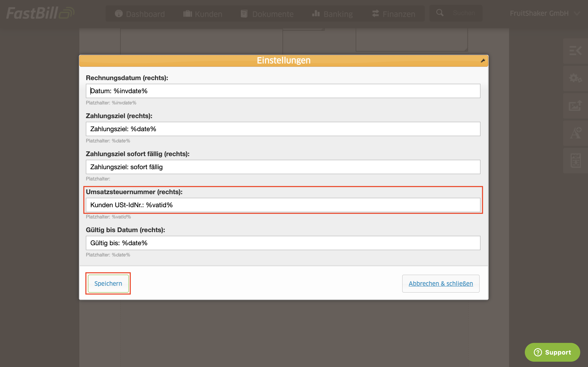The width and height of the screenshot is (588, 367).
Task: Click the wrench icon in Einstellungen header
Action: (483, 61)
